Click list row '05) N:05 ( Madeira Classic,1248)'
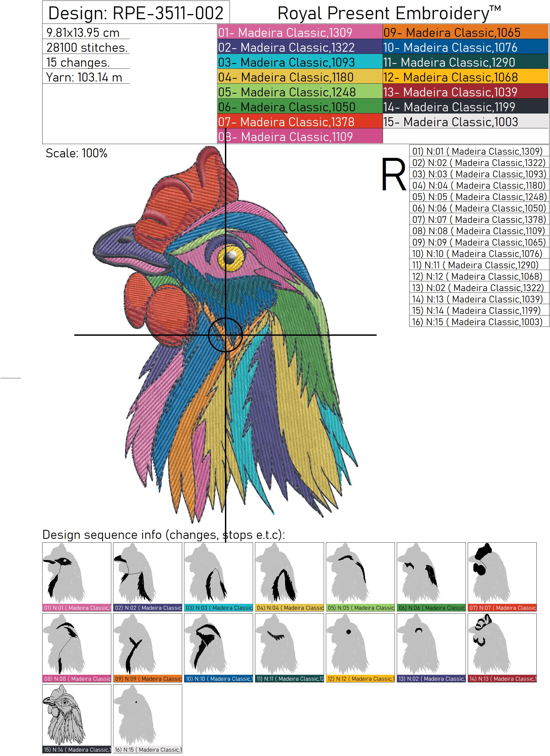The width and height of the screenshot is (550, 756). click(x=479, y=197)
